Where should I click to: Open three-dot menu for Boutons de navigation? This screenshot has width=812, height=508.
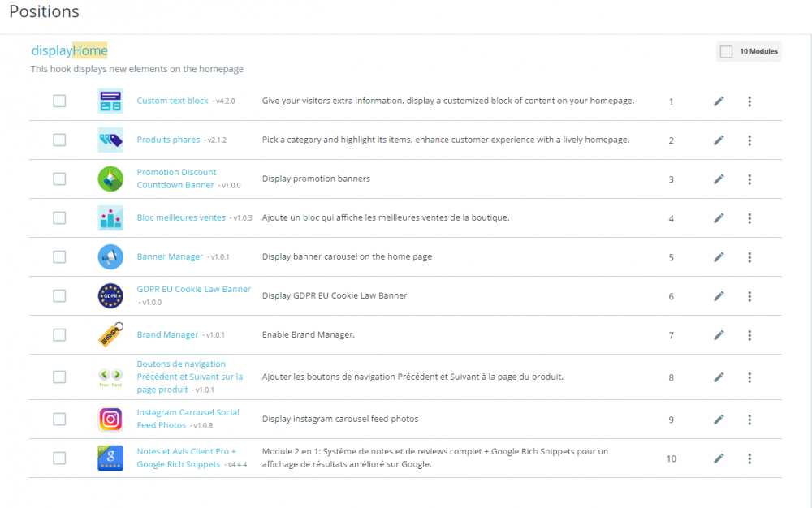coord(749,377)
